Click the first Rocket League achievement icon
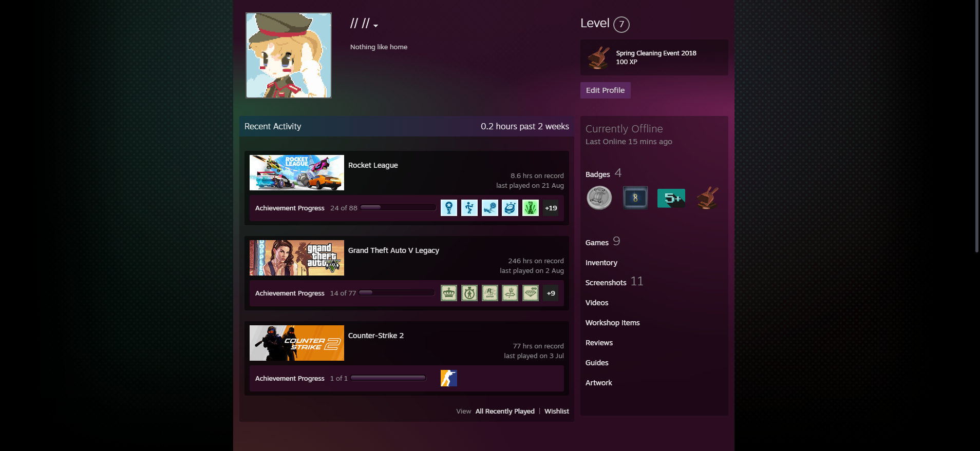The height and width of the screenshot is (451, 980). click(x=449, y=208)
